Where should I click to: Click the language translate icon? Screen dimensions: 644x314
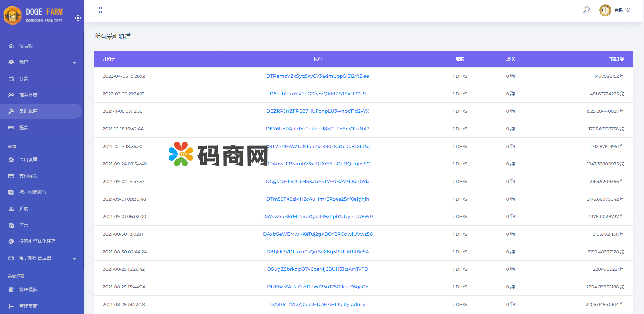[x=11, y=225]
